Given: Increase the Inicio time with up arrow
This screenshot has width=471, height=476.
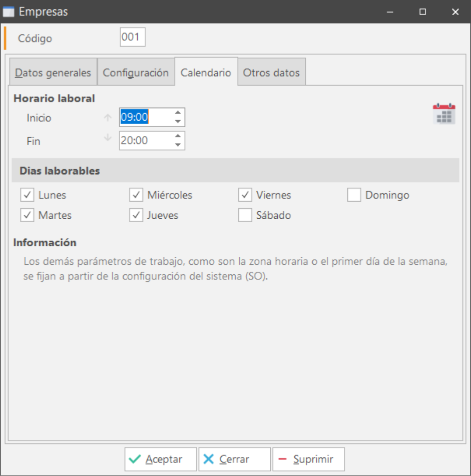Looking at the screenshot, I should pos(178,113).
